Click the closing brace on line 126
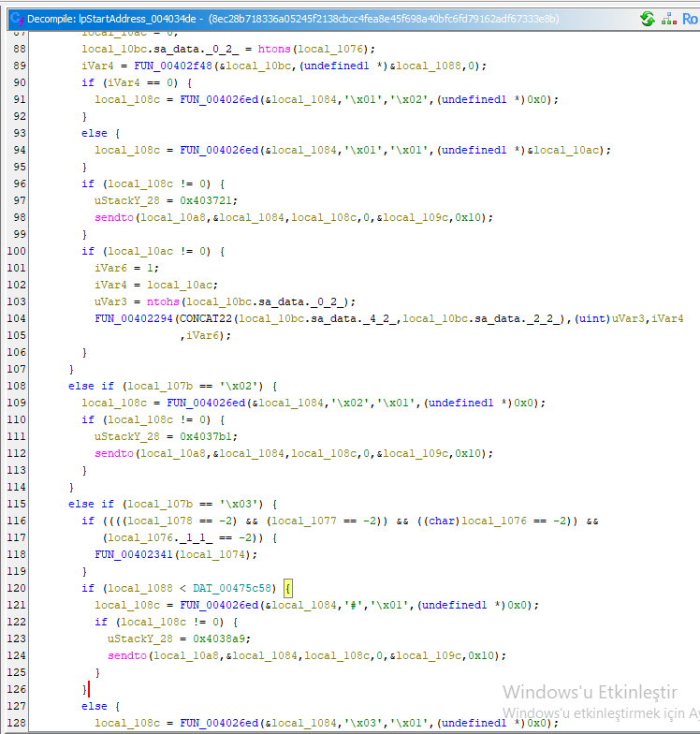This screenshot has width=700, height=734. tap(84, 689)
